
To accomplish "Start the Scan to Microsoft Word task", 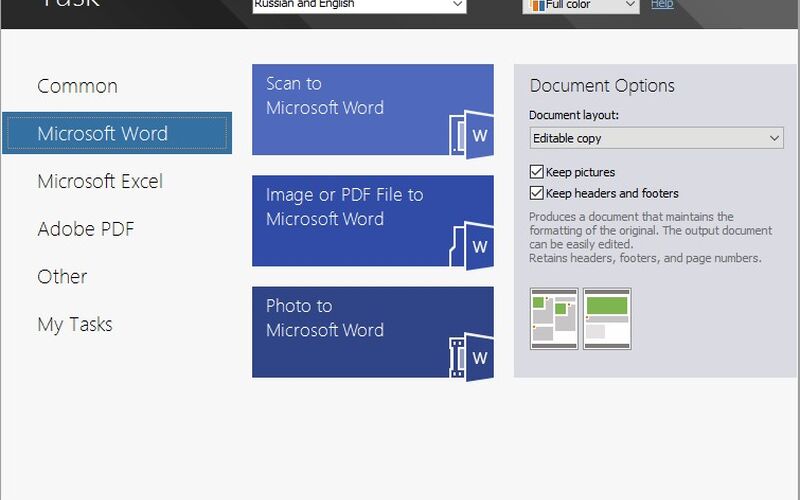I will 372,110.
